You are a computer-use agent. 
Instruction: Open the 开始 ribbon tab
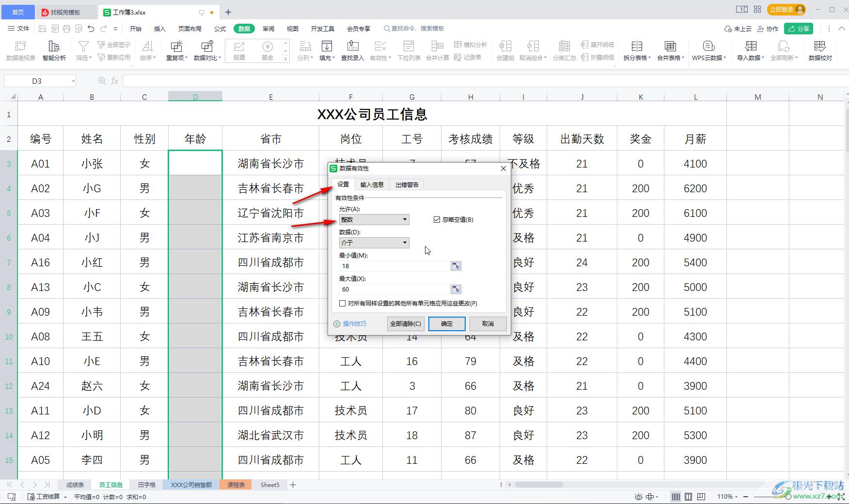[x=136, y=29]
